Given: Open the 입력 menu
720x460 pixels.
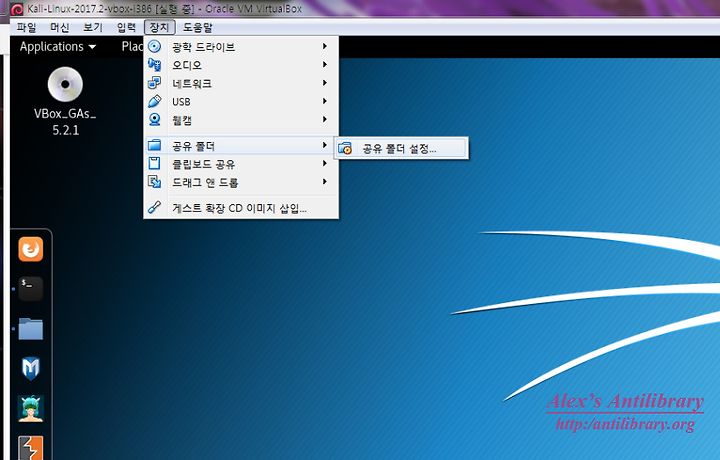Looking at the screenshot, I should [x=126, y=28].
